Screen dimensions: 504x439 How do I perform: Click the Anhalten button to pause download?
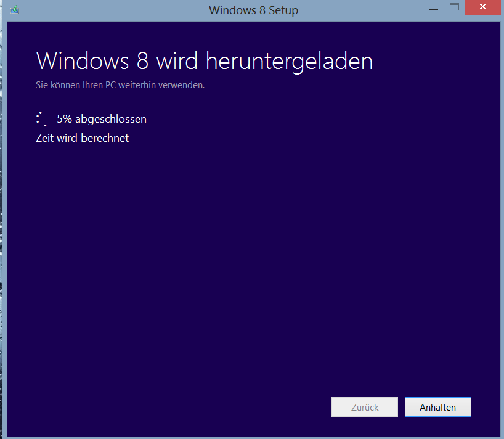[x=438, y=407]
